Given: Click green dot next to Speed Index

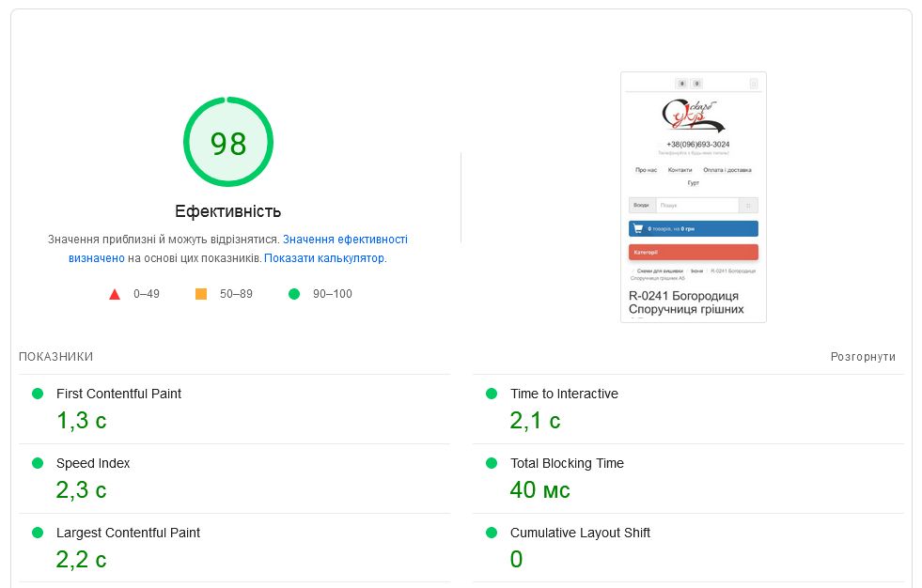Looking at the screenshot, I should point(38,463).
